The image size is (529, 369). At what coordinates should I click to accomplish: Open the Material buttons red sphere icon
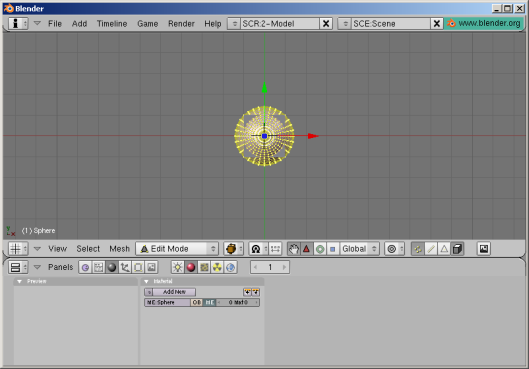[191, 267]
